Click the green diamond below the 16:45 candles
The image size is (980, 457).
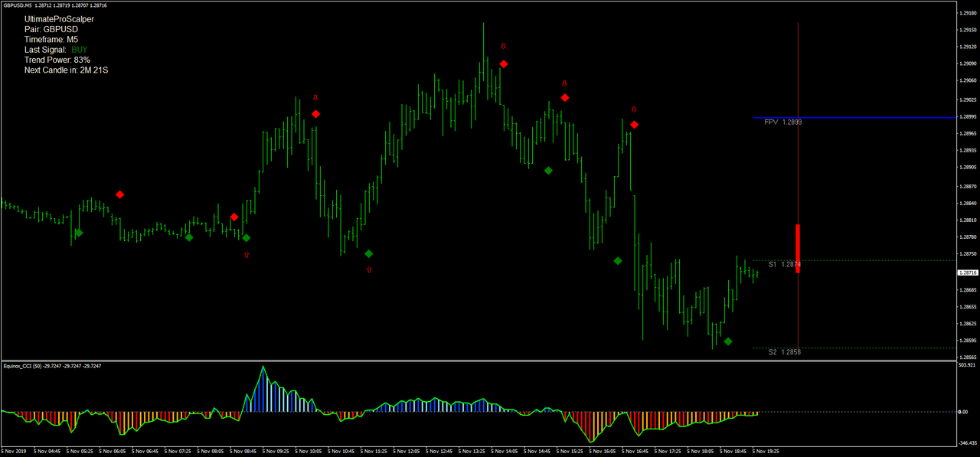click(617, 261)
